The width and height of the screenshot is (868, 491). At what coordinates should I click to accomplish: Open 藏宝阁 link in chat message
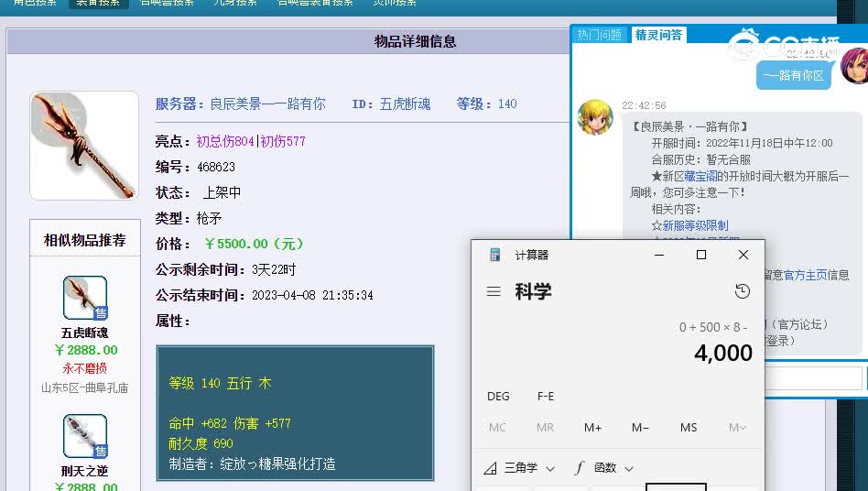click(x=700, y=176)
